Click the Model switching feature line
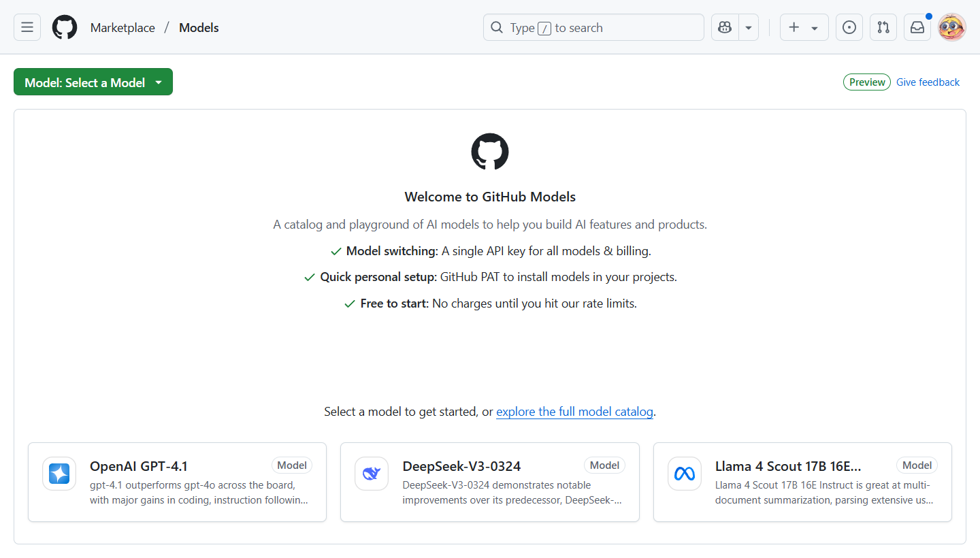Image resolution: width=980 pixels, height=558 pixels. pos(490,251)
